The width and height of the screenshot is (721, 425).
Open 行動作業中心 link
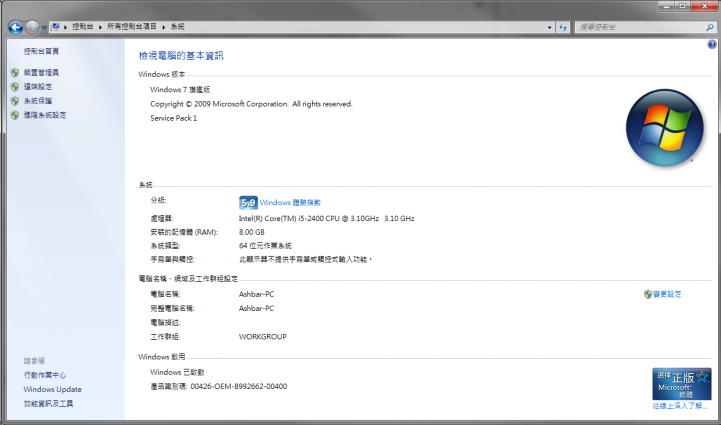pos(45,375)
